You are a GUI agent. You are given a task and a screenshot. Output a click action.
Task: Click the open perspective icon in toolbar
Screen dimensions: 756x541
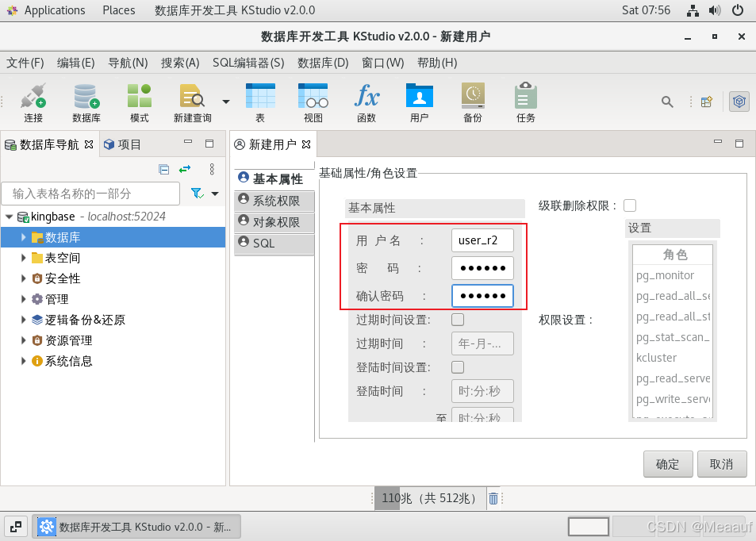(707, 102)
